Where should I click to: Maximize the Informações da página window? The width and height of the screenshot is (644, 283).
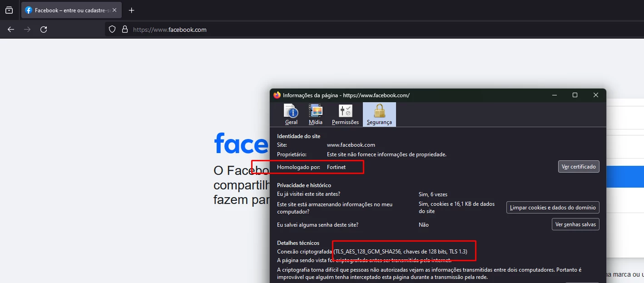point(575,95)
